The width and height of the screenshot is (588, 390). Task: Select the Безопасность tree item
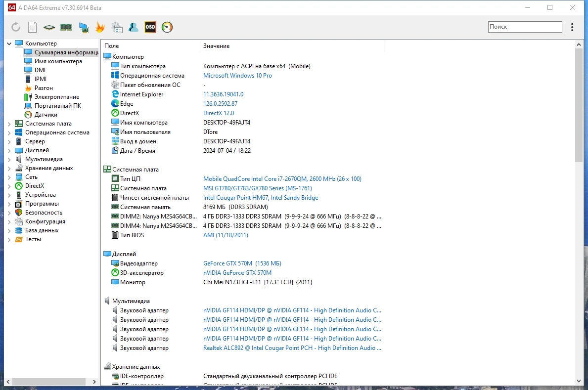pos(44,212)
